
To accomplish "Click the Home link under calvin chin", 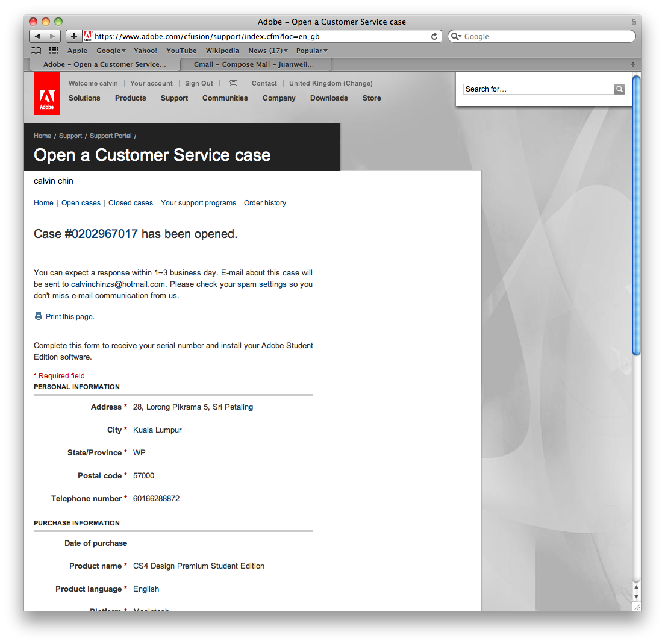I will tap(44, 203).
